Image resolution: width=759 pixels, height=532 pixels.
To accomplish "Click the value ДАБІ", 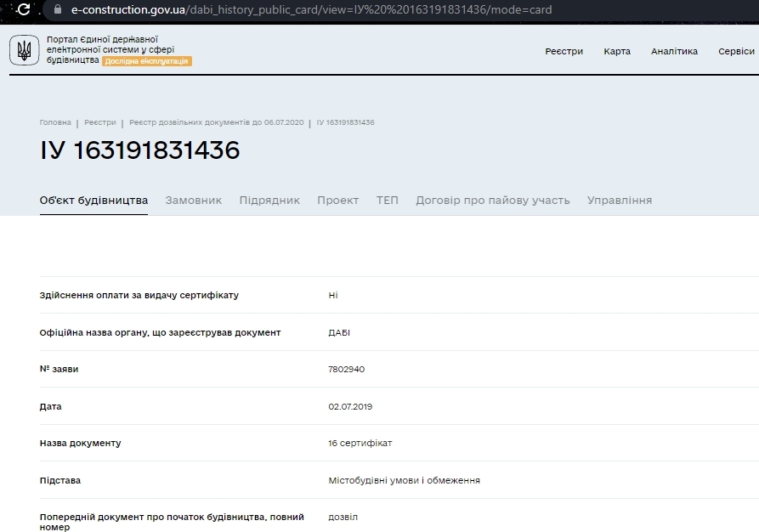I will coord(339,333).
